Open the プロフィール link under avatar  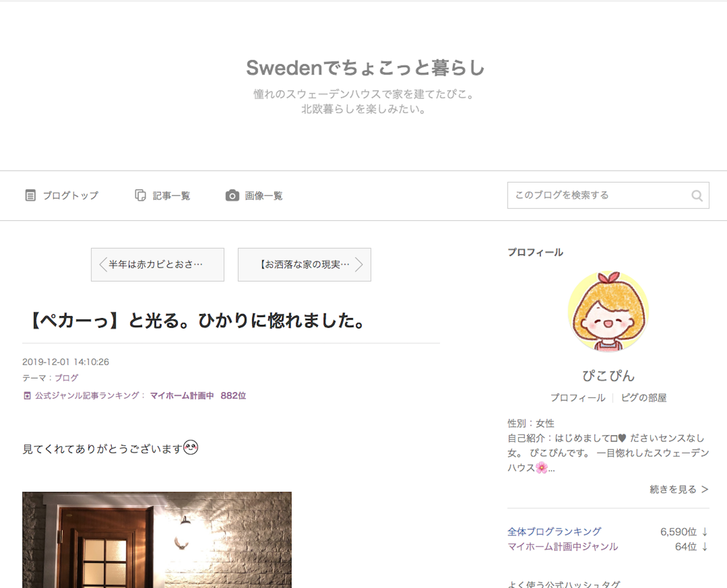578,398
